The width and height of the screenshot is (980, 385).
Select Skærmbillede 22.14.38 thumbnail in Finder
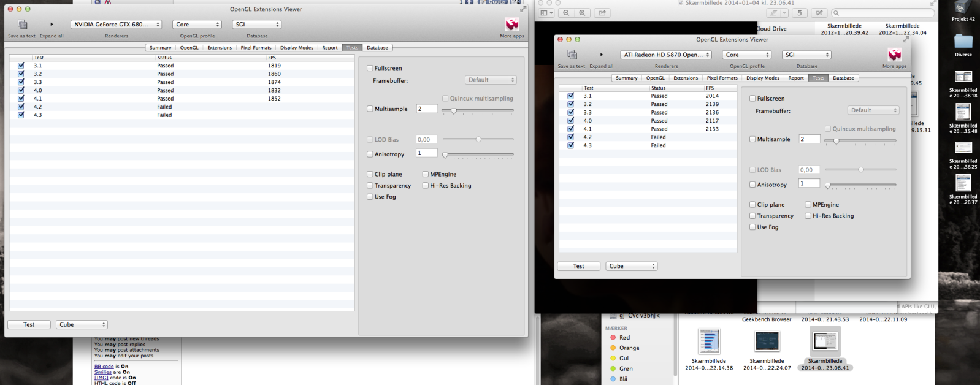pyautogui.click(x=709, y=341)
